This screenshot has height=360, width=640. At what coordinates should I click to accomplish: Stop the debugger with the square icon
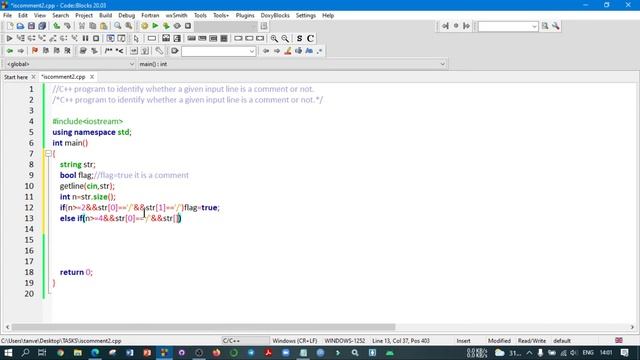[96, 38]
